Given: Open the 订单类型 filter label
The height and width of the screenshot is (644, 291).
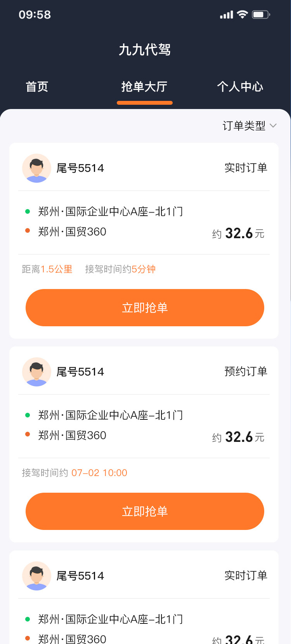Looking at the screenshot, I should click(x=244, y=126).
